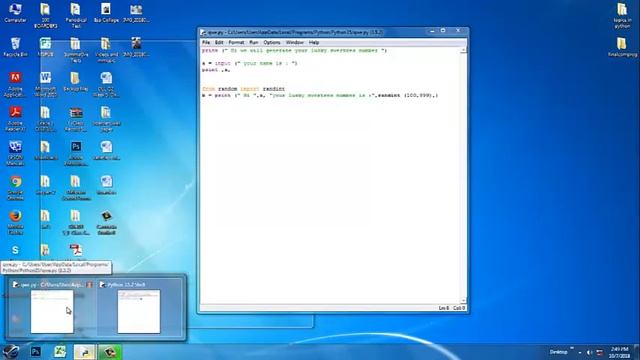Select the Bsp College desktop icon

106,13
